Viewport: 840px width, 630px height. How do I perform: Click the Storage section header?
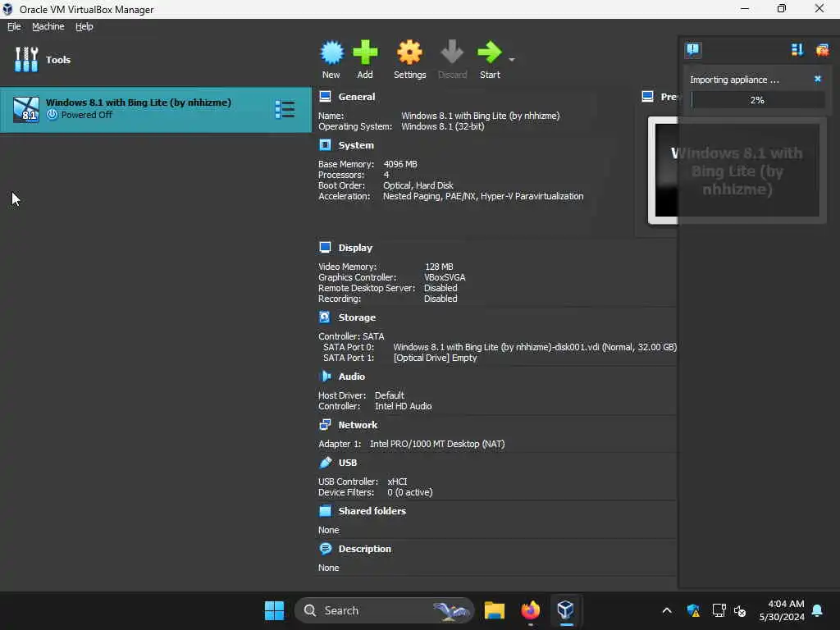point(357,317)
